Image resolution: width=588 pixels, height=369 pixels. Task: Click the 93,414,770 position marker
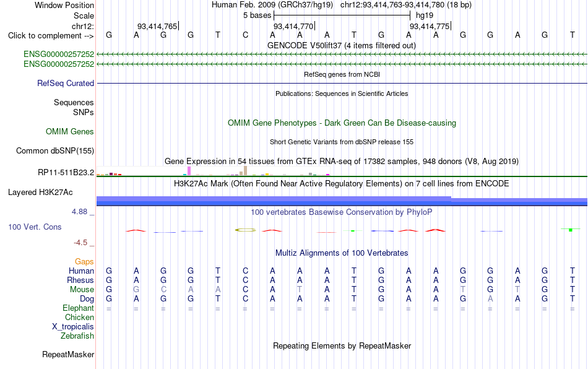coord(295,26)
